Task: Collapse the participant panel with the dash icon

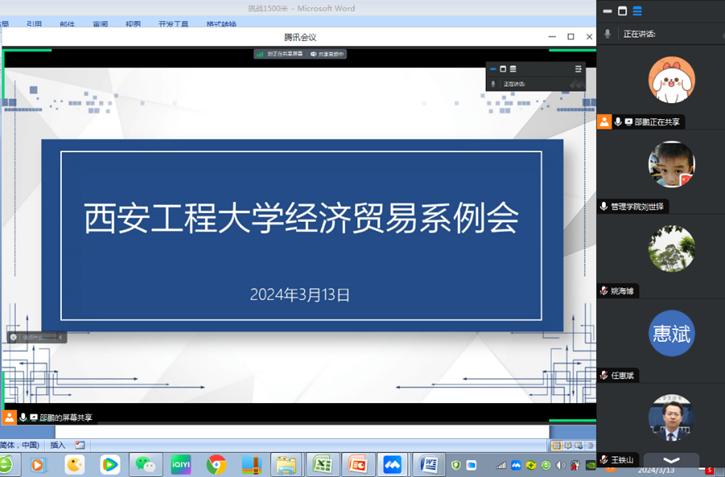Action: [x=607, y=11]
